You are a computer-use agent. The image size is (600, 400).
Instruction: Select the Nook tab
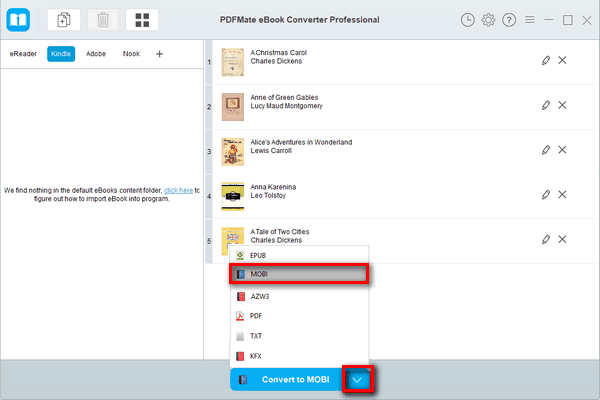tap(131, 54)
